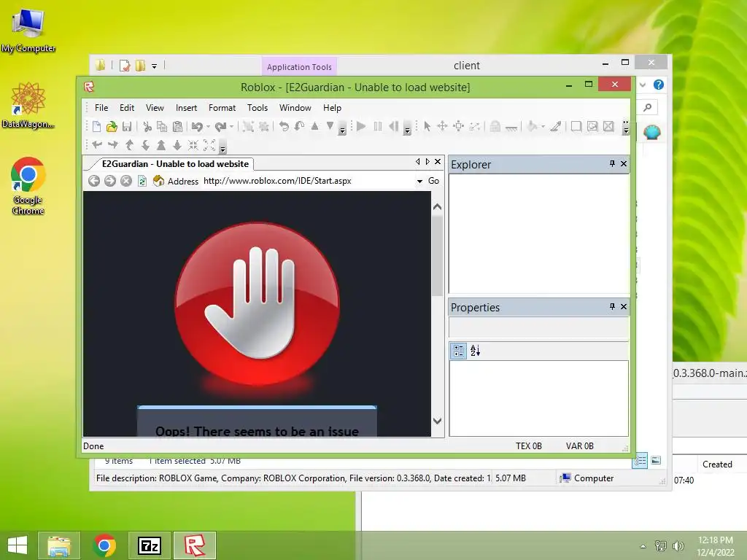Open the Tools menu
This screenshot has height=560, width=747.
click(258, 108)
